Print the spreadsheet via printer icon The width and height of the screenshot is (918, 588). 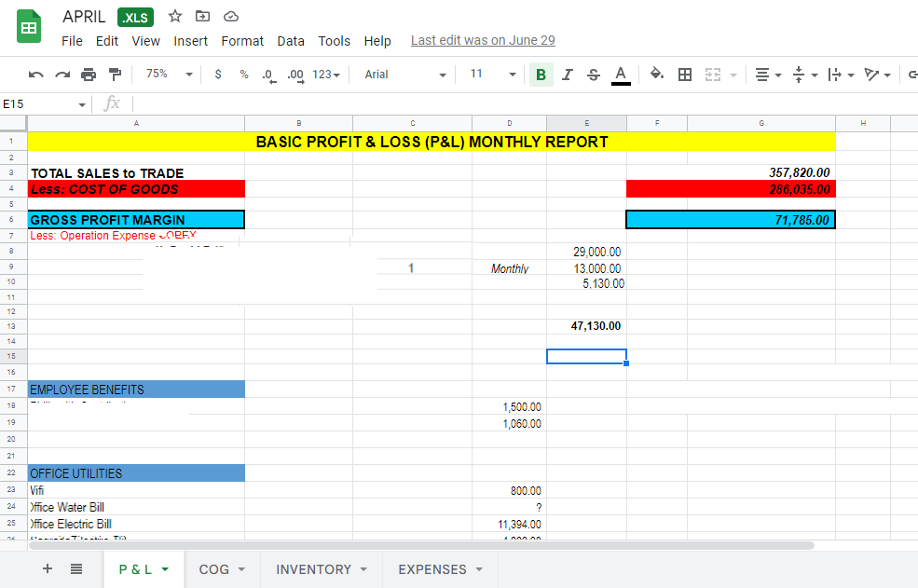click(x=89, y=75)
